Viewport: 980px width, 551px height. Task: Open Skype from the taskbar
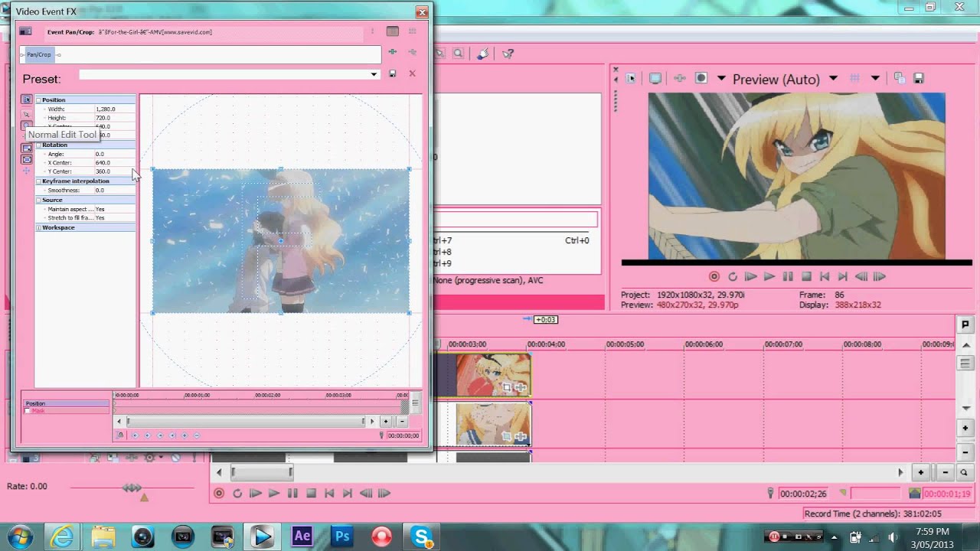point(422,536)
